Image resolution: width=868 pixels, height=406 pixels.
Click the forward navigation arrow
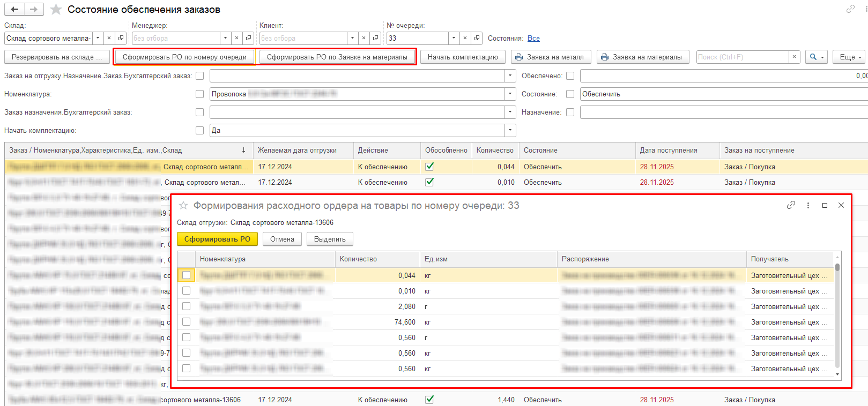(x=33, y=9)
